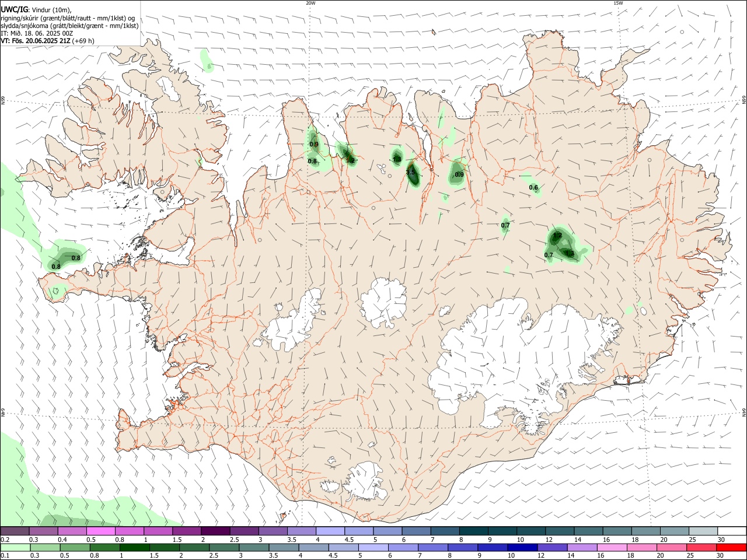This screenshot has height=560, width=747.
Task: Click the 'rigning/skúrir' legend description line
Action: 68,17
